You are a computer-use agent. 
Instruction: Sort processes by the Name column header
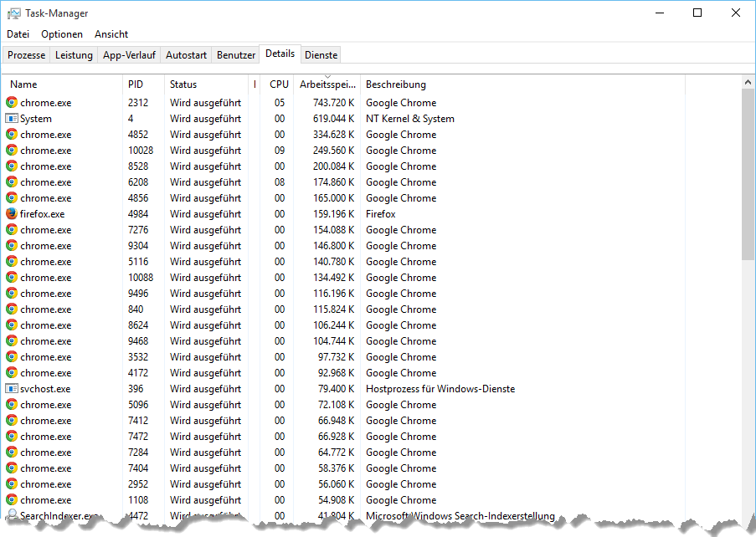pos(62,84)
